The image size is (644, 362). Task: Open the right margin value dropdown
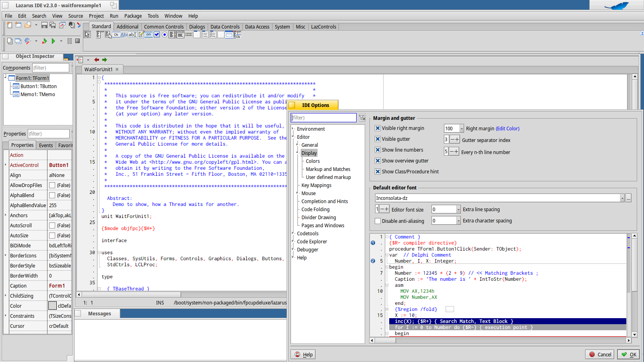coord(462,129)
